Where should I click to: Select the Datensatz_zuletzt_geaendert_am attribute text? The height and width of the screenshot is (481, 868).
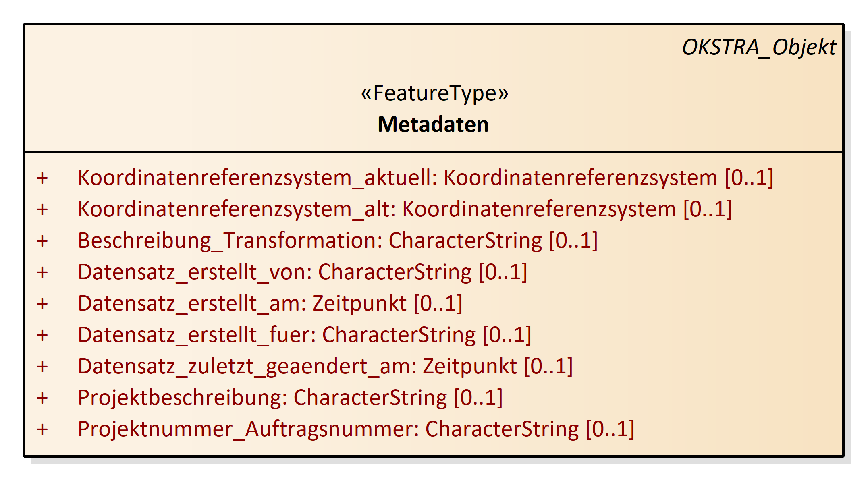(325, 367)
